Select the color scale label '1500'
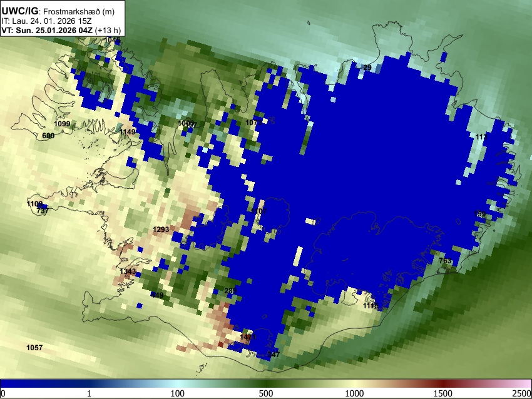This screenshot has height=399, width=532. coord(443,393)
